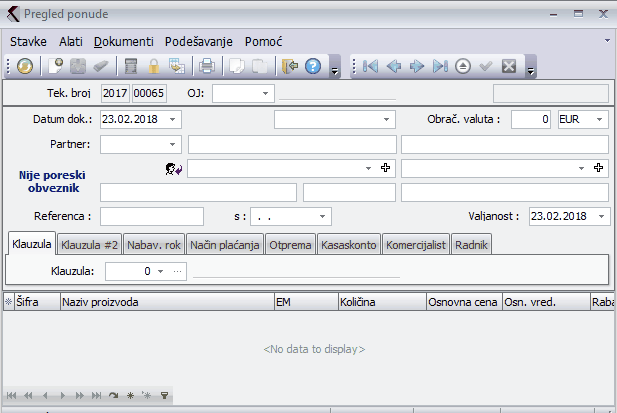The image size is (617, 413).
Task: Click the printer icon in toolbar
Action: (207, 67)
